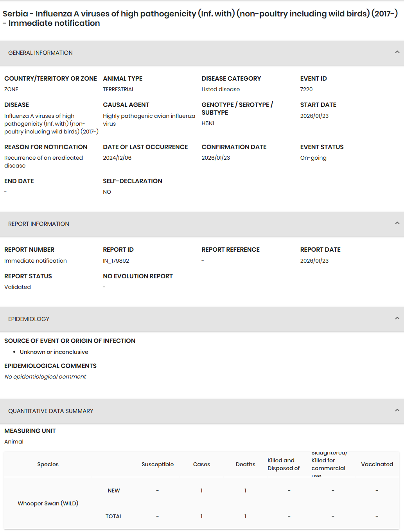Collapse Quantitative Data Summary chevron arrow

[x=397, y=410]
